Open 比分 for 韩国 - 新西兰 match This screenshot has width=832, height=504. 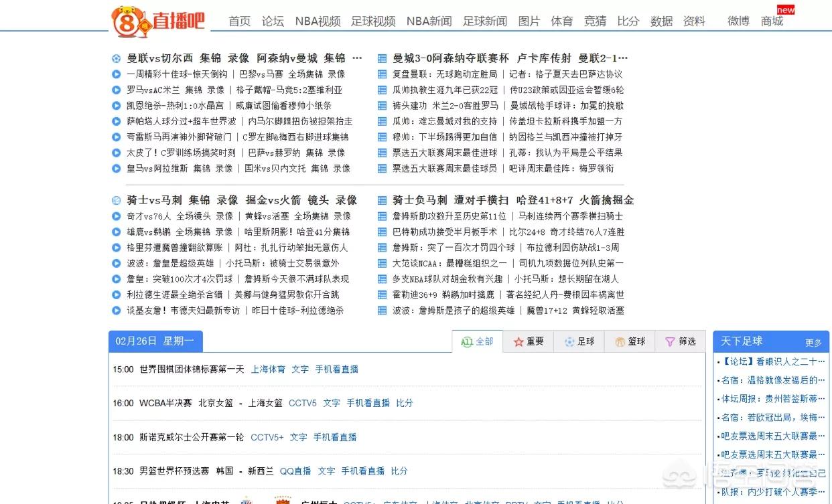(399, 471)
